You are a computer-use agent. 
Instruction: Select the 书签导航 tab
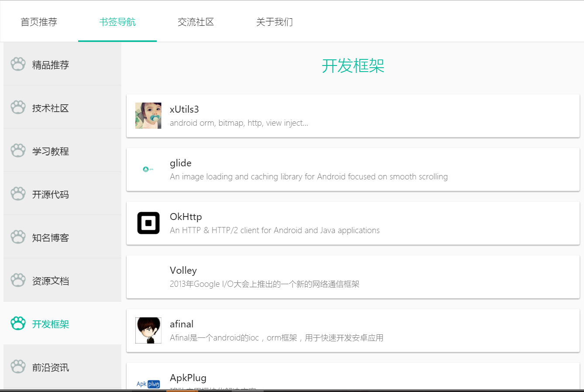[x=117, y=22]
